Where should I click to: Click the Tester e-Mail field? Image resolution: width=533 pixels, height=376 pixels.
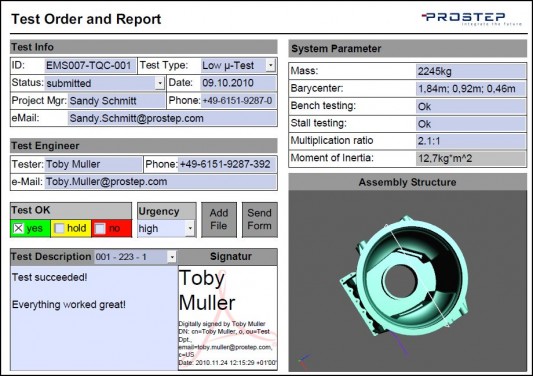coord(161,182)
